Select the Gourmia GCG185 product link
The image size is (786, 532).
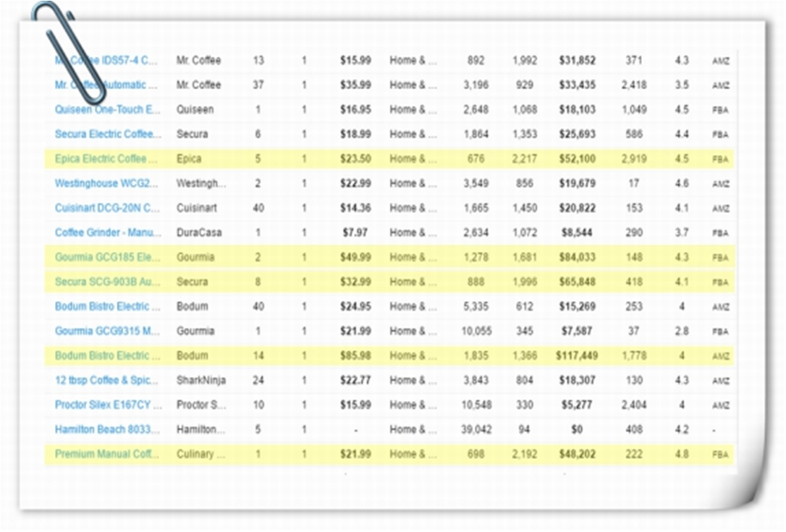[x=107, y=258]
